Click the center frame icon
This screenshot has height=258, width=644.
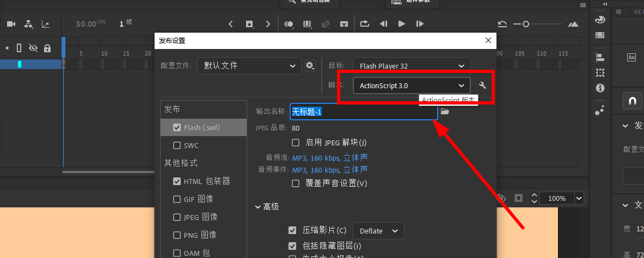point(344,24)
